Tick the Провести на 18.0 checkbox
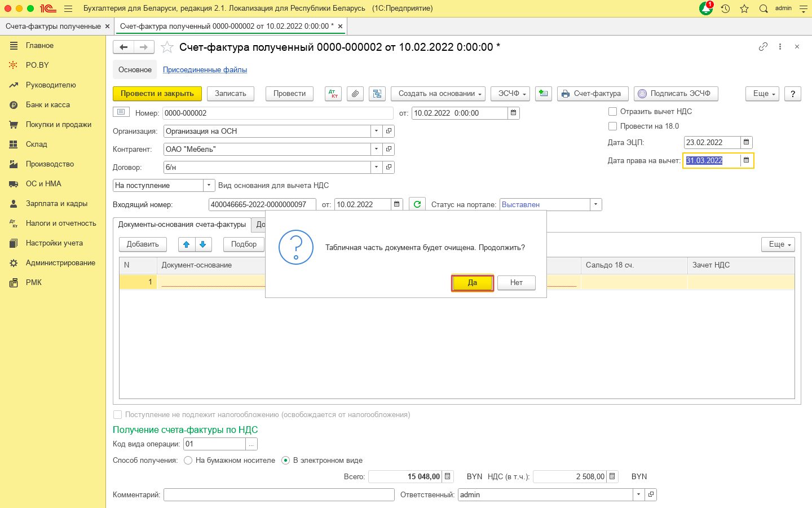The image size is (812, 508). [613, 126]
